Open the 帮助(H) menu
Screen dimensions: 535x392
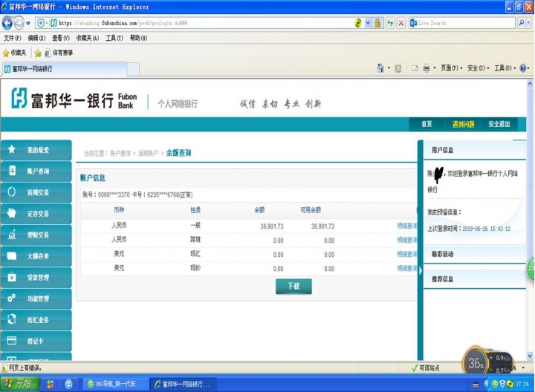pyautogui.click(x=138, y=38)
